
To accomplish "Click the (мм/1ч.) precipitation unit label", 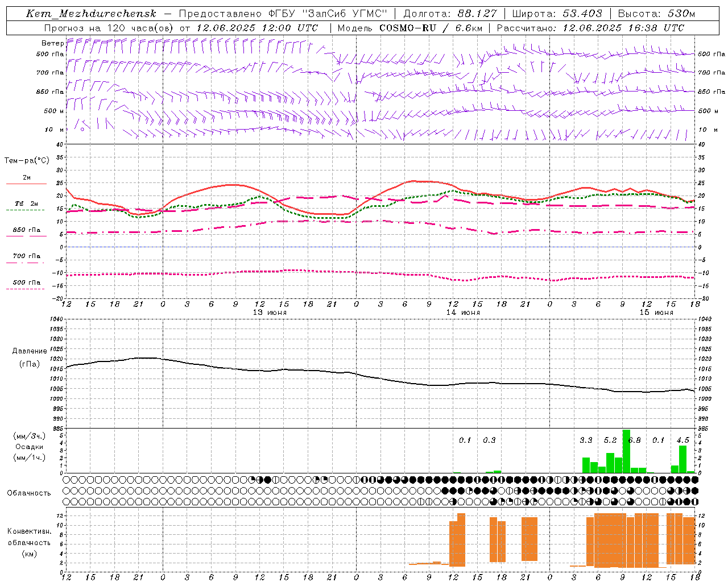I will click(30, 458).
